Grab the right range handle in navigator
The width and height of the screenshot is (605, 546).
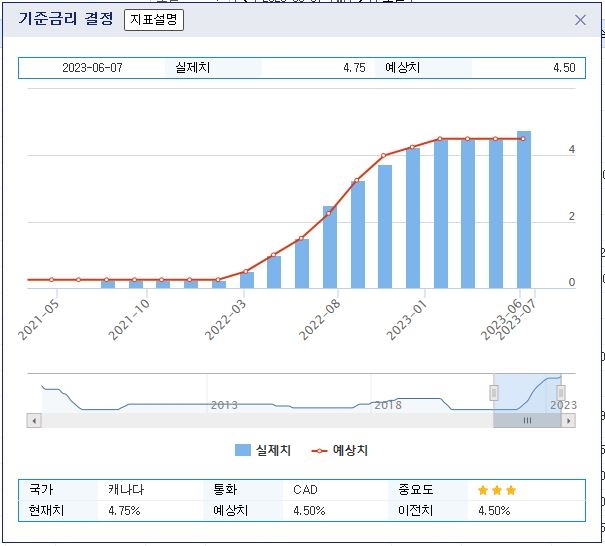[561, 393]
